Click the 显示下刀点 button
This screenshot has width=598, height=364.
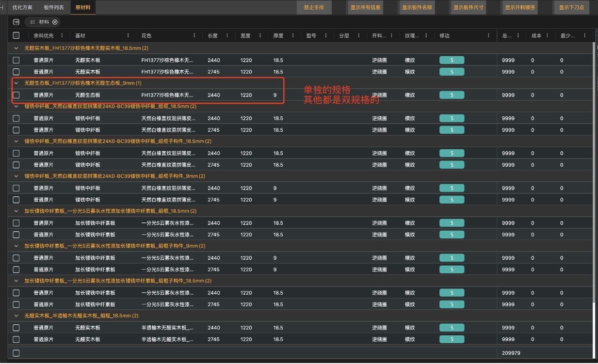[571, 8]
